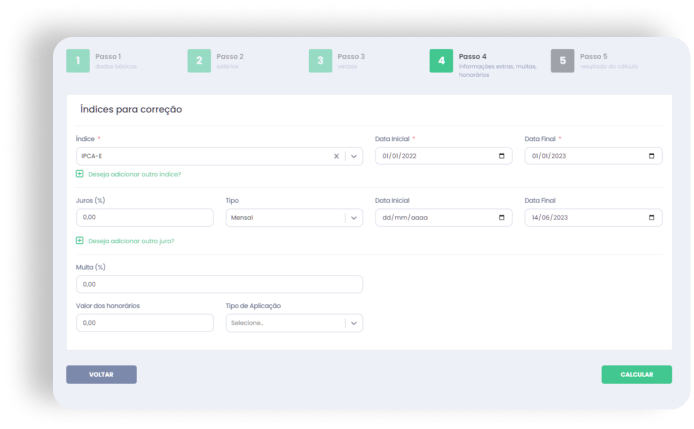
Task: Expand the Índice dropdown arrow
Action: coord(353,156)
